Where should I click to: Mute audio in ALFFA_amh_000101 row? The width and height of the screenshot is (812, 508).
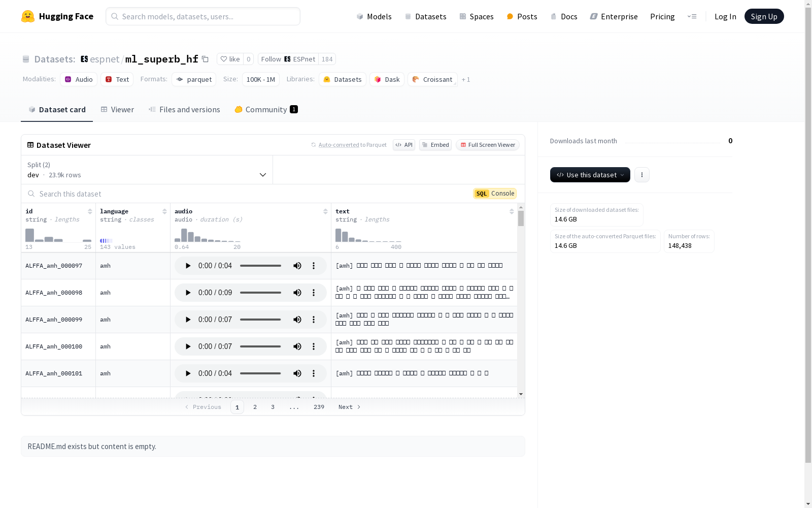tap(297, 373)
